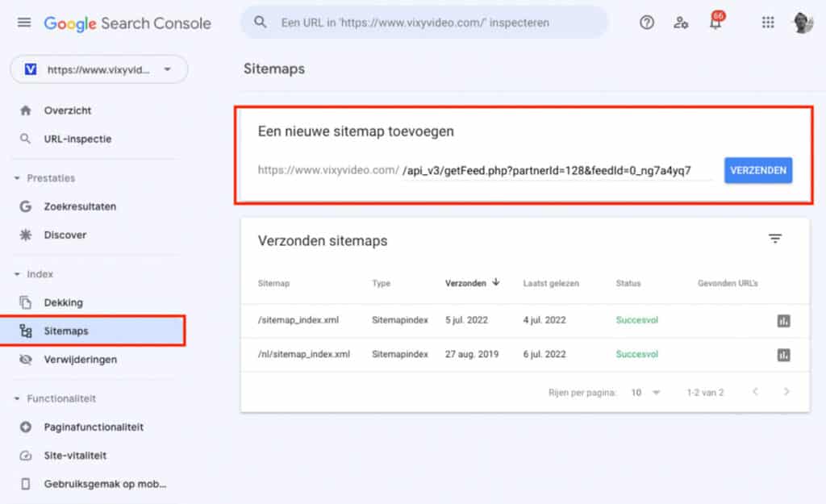Screen dimensions: 826x504
Task: Click the '6 jul. 2022' last read date
Action: tap(544, 355)
